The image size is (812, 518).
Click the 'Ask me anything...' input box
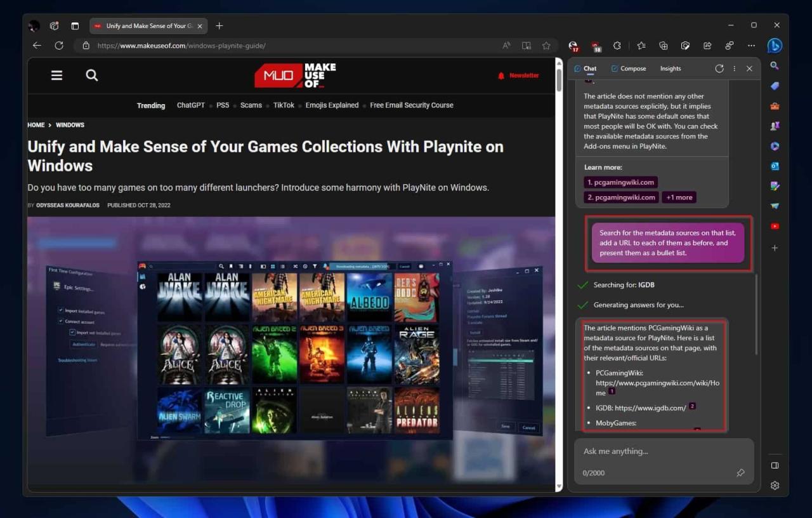click(664, 451)
